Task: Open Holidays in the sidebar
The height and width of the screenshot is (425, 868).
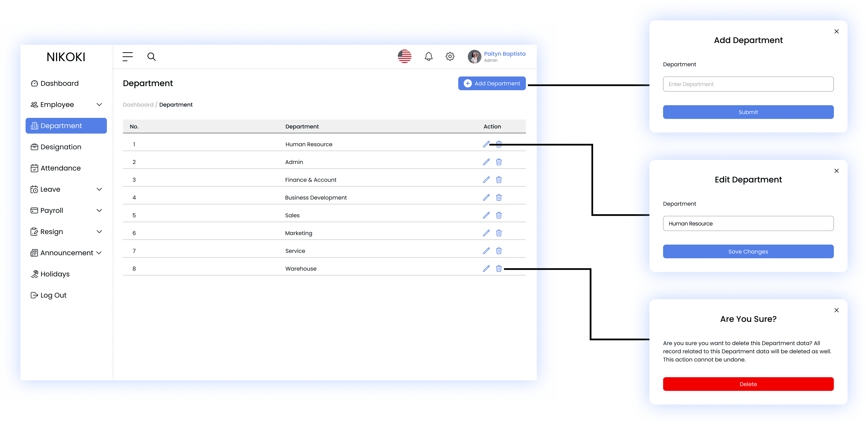Action: click(50, 274)
